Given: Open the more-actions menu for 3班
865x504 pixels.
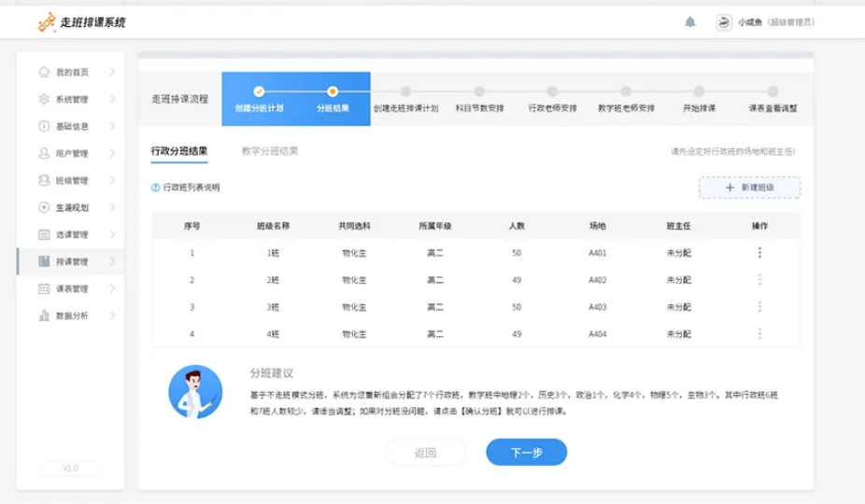Looking at the screenshot, I should coord(759,306).
